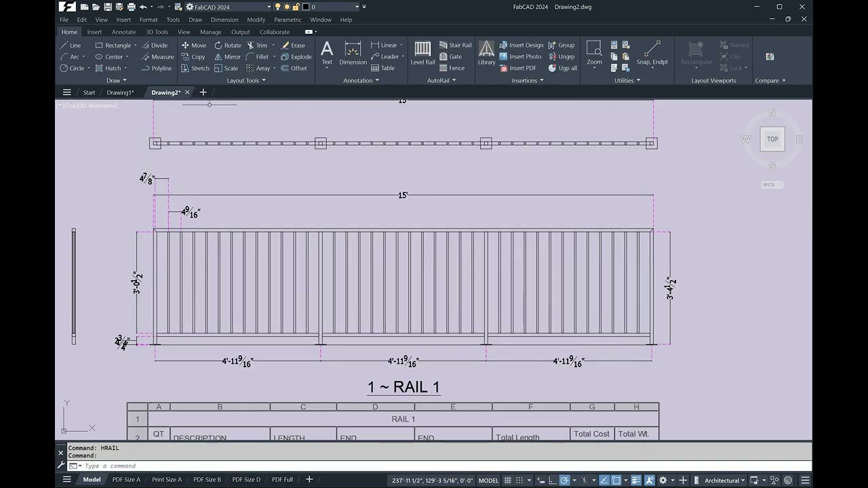868x488 pixels.
Task: Toggle layer freeze sun icon
Action: (x=287, y=7)
